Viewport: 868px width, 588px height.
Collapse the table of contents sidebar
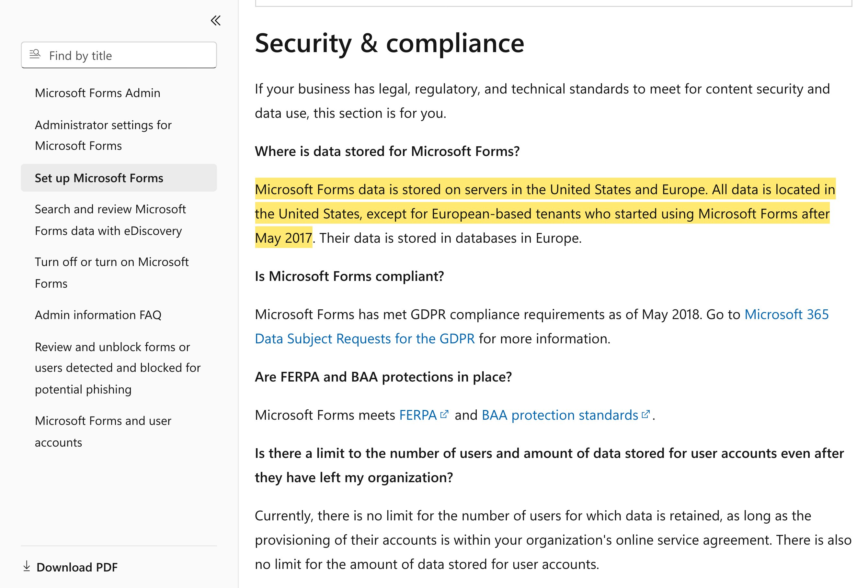[x=215, y=20]
